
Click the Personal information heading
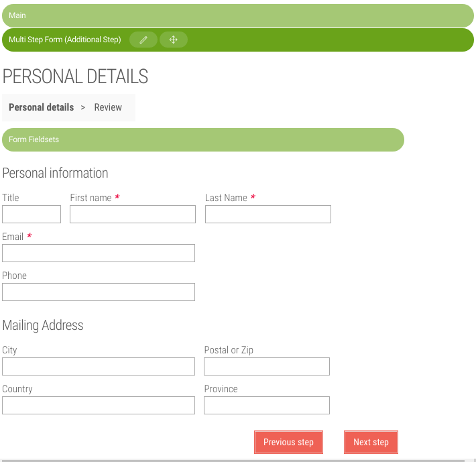click(55, 173)
